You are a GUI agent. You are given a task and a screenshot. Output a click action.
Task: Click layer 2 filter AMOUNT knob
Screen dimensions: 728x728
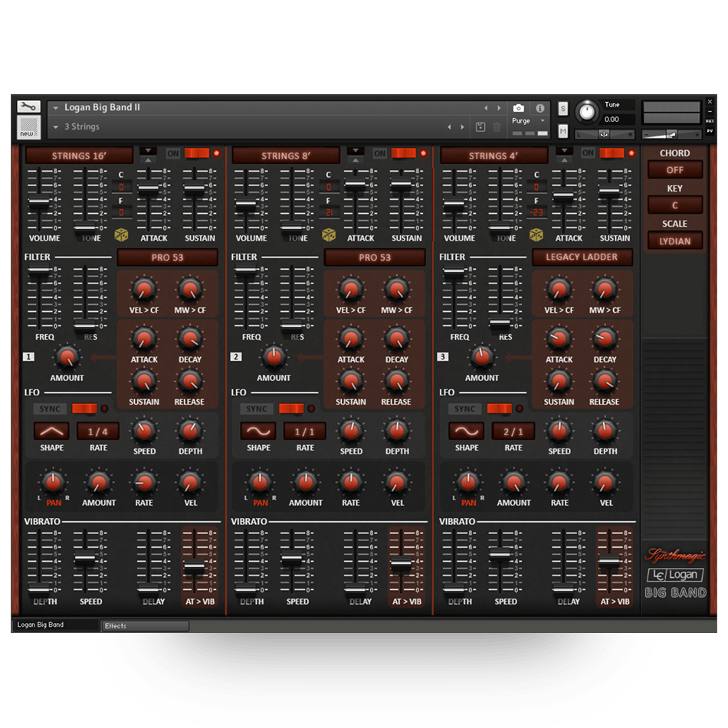point(274,356)
